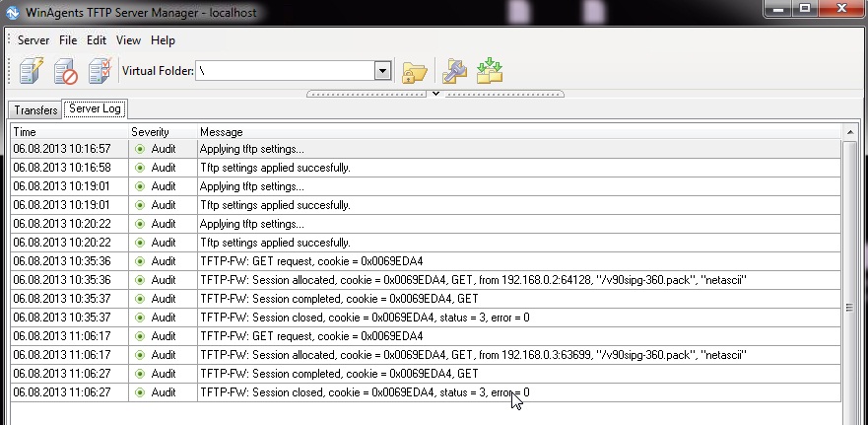Click the Audit icon in 10:35:36 GET request row

pos(140,261)
